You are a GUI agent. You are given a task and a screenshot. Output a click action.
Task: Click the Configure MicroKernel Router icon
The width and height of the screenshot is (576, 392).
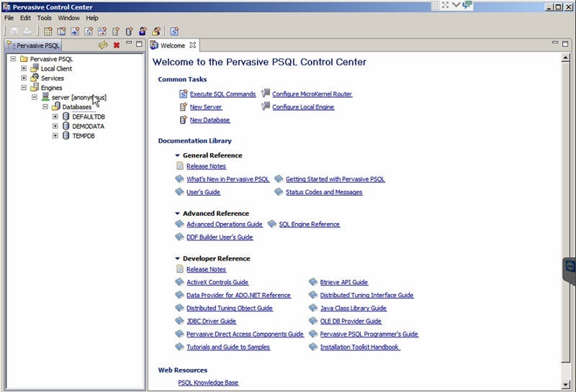(x=266, y=94)
